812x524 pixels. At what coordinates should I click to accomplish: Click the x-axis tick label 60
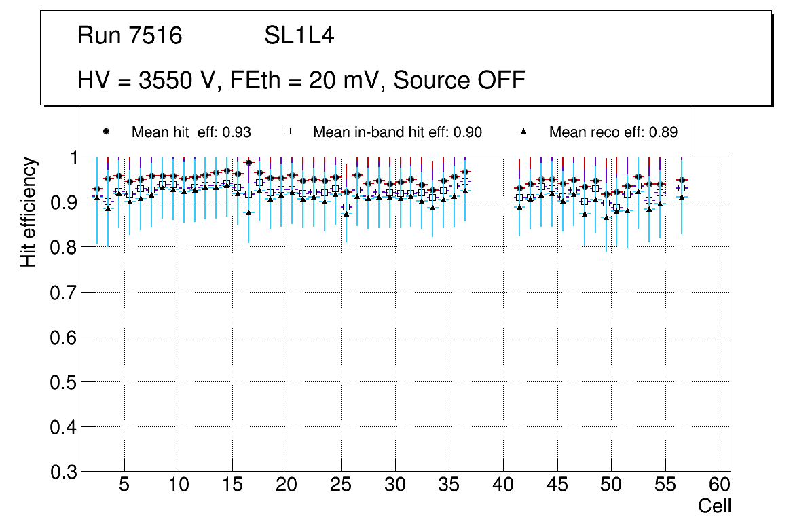point(720,486)
